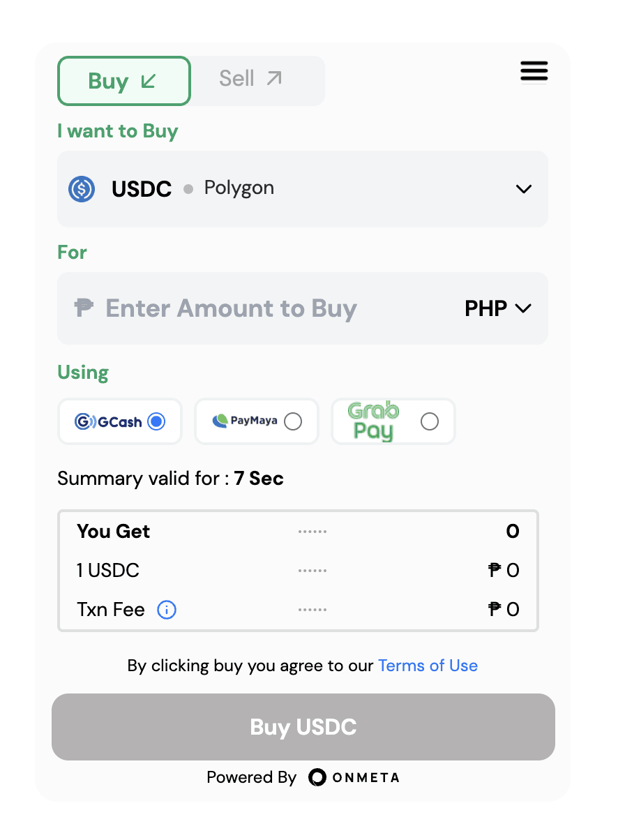Expand the USDC Polygon token dropdown
Screen dimensions: 625x840
tap(303, 189)
